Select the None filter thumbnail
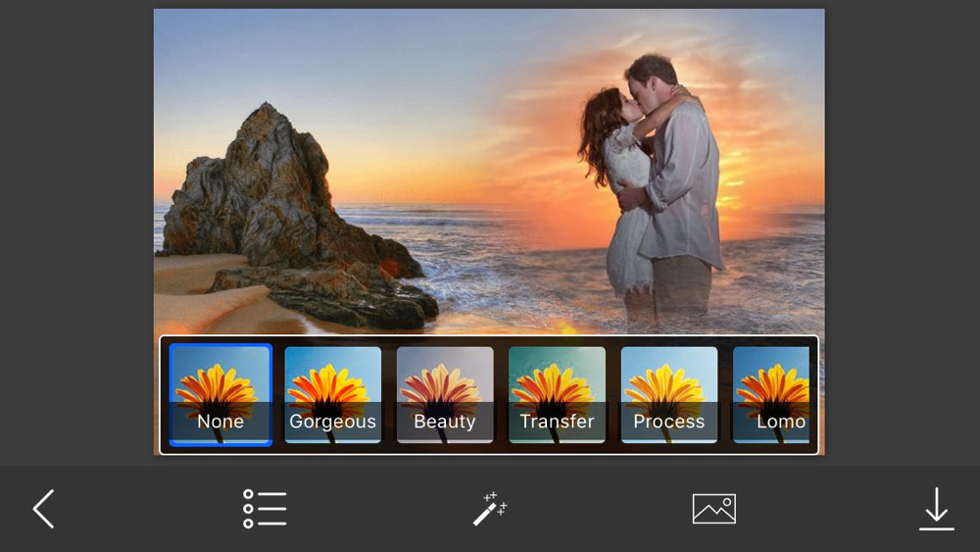 click(x=220, y=395)
